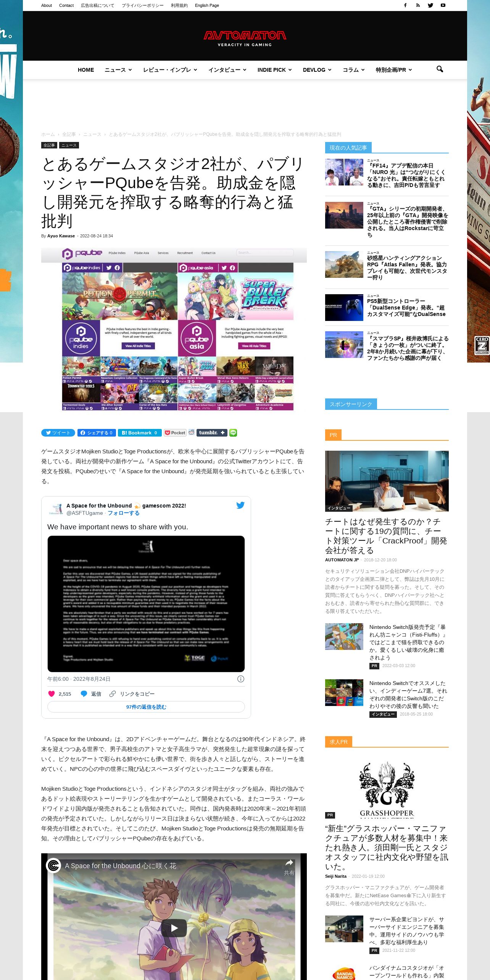The width and height of the screenshot is (490, 980).
Task: Open the インディーゲーム7選 Switch article
Action: (408, 695)
